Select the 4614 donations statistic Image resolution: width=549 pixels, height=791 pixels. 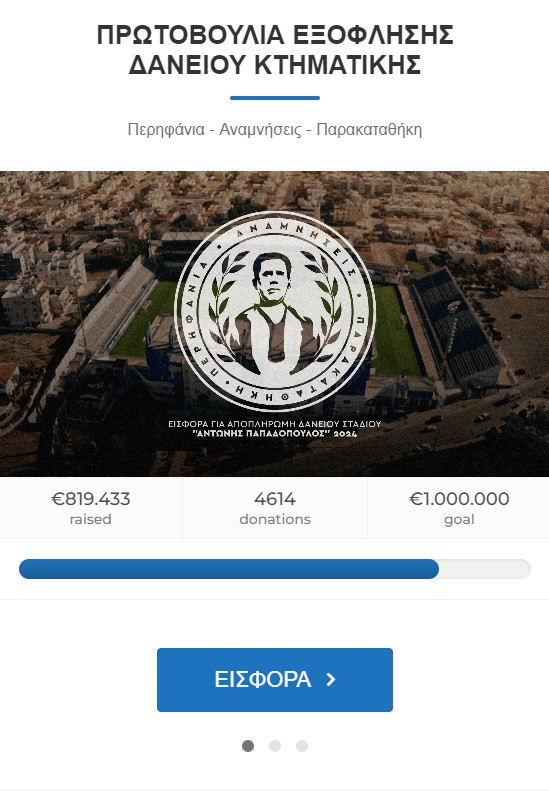coord(274,507)
